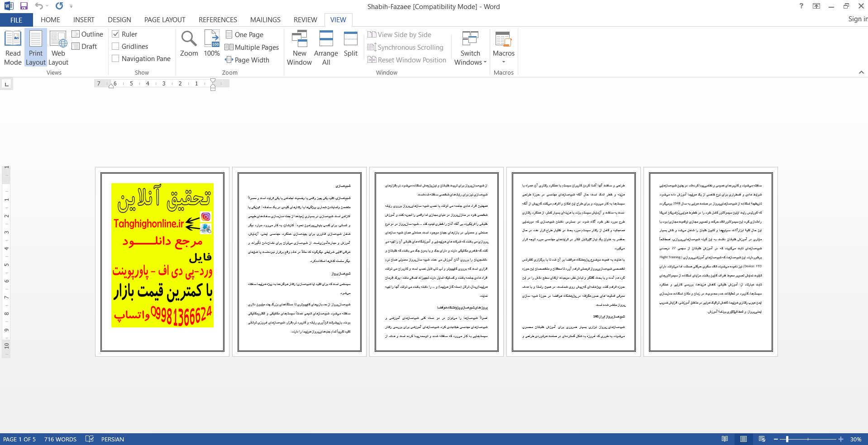Viewport: 868px width, 445px height.
Task: Uncheck the Ruler checkbox
Action: tap(115, 34)
